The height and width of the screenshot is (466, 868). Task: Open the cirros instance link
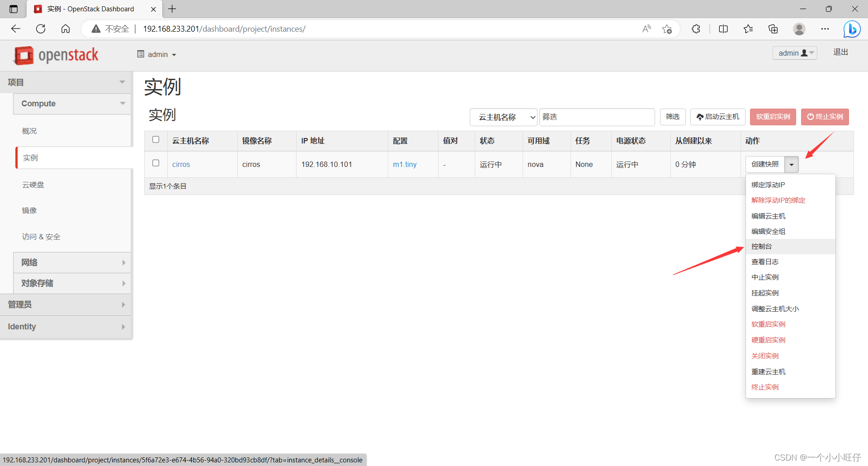tap(181, 164)
